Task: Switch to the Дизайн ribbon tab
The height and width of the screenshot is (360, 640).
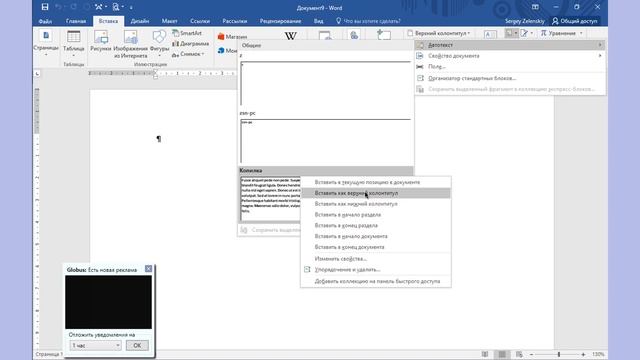Action: [140, 21]
